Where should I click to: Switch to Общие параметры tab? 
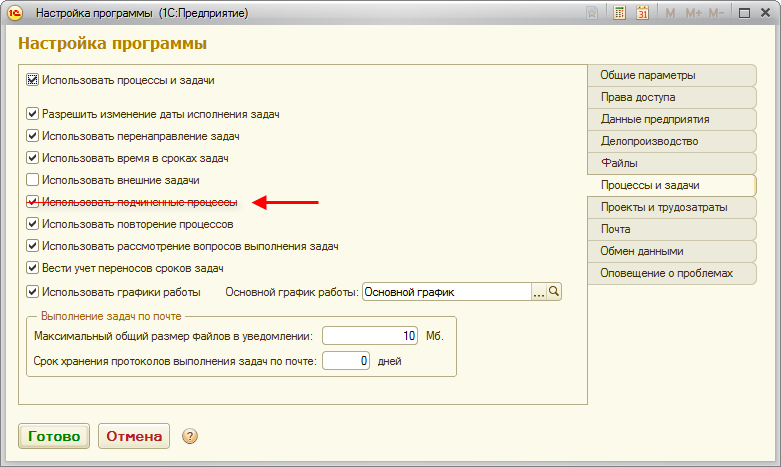pyautogui.click(x=672, y=75)
